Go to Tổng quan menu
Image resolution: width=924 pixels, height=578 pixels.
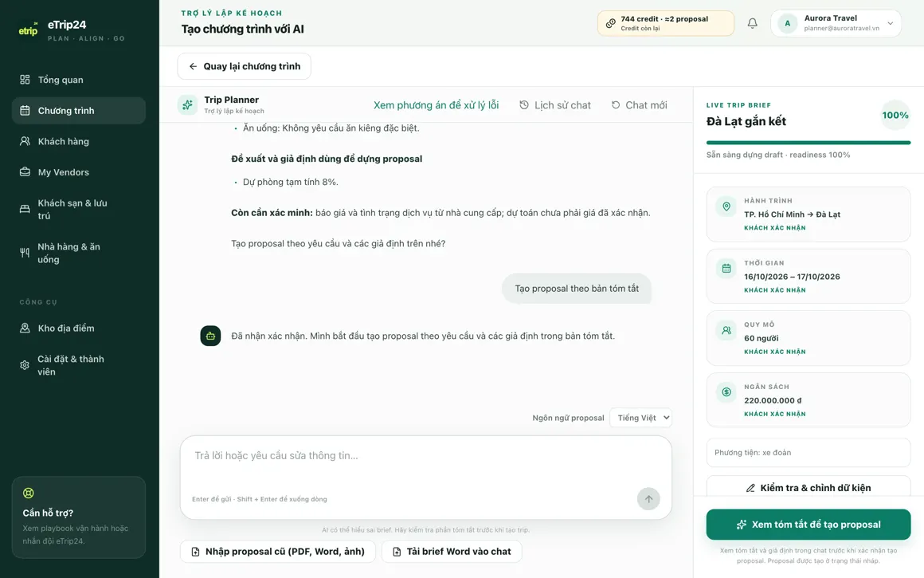point(78,80)
